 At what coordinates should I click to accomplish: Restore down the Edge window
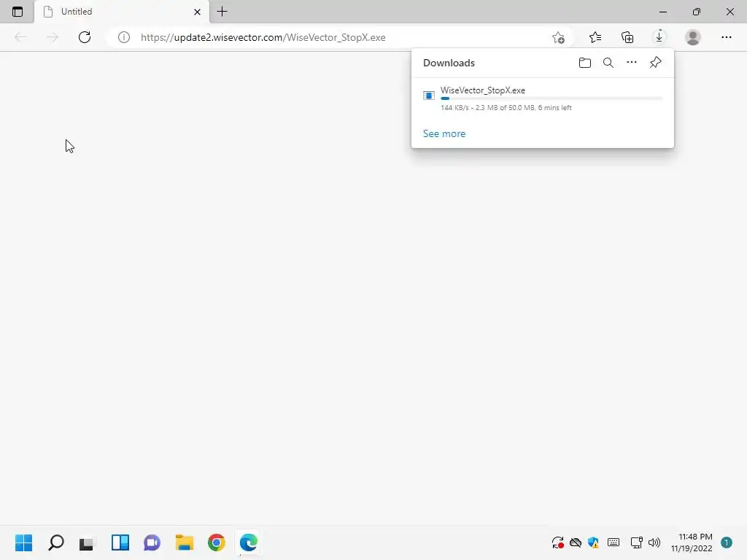(x=697, y=12)
